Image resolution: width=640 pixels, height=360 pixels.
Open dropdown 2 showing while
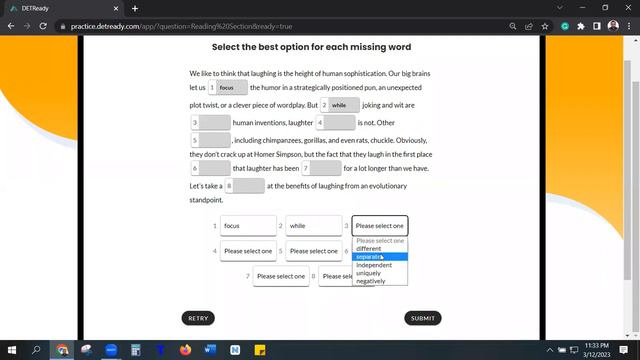click(x=313, y=226)
